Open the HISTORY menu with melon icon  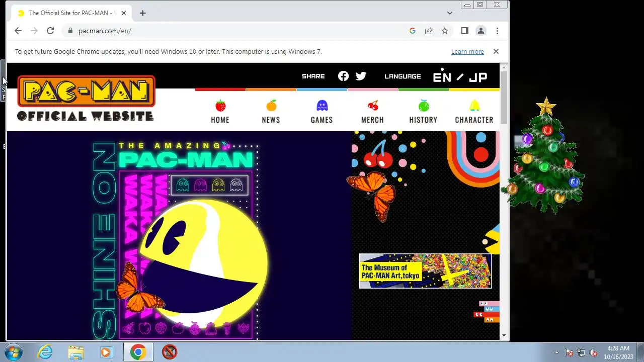pyautogui.click(x=423, y=112)
